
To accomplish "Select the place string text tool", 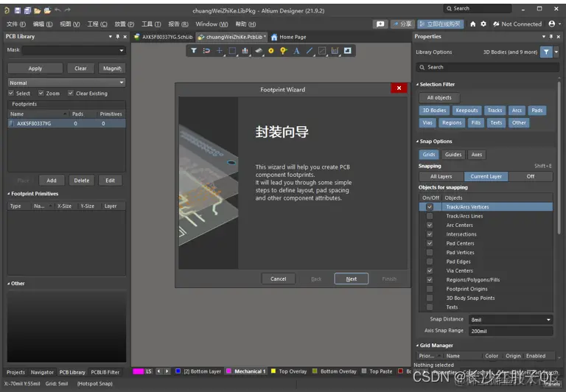I will pos(296,51).
